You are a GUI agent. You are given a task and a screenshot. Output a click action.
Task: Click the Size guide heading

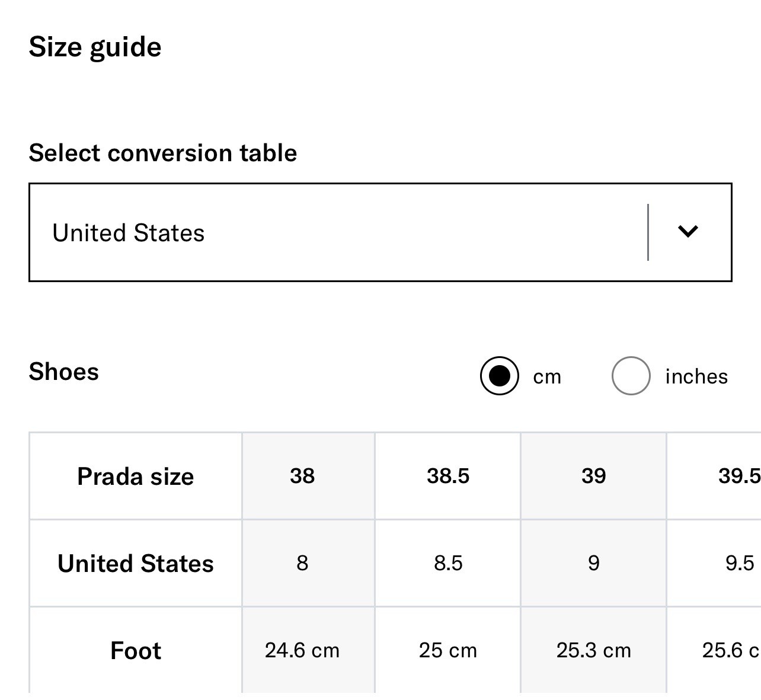pyautogui.click(x=95, y=47)
